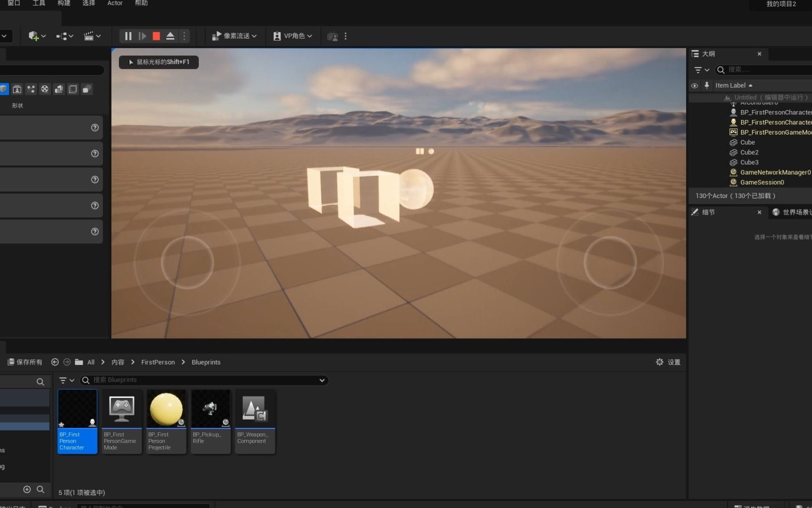Select the volumes category icon
This screenshot has height=508, width=812.
73,89
